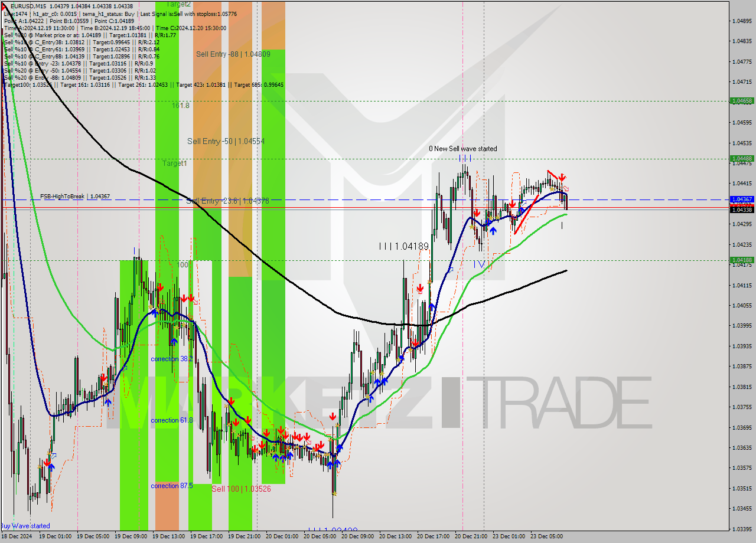Click the 'Buy Wave started' annotation

tap(25, 526)
